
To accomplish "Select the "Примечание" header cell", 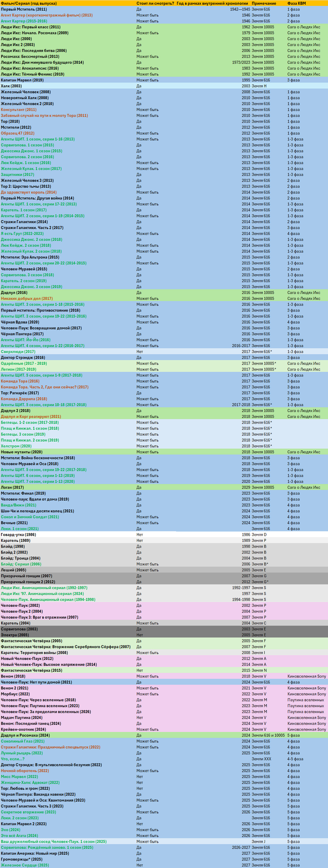I will click(264, 3).
